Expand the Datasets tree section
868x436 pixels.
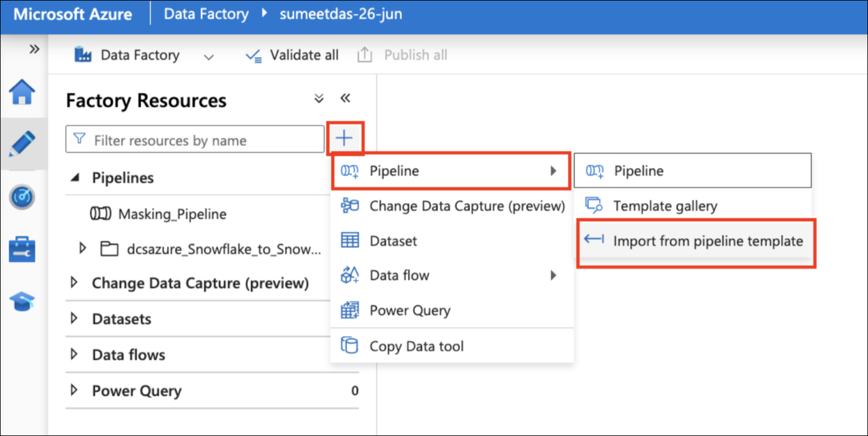[74, 318]
